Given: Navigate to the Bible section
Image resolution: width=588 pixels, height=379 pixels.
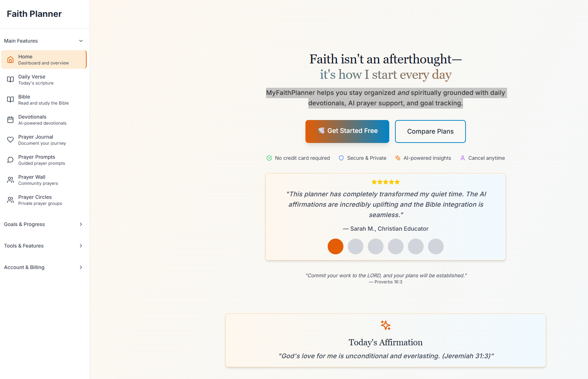Looking at the screenshot, I should 43,100.
